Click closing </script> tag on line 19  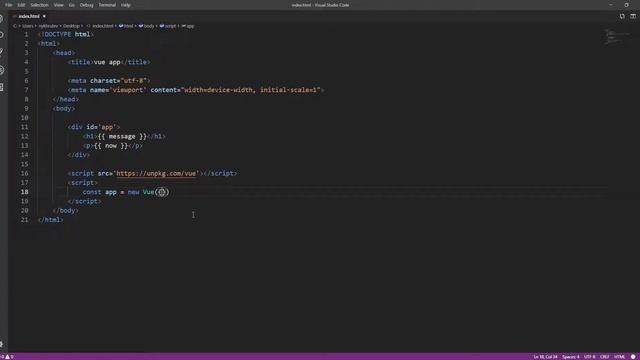click(x=84, y=201)
